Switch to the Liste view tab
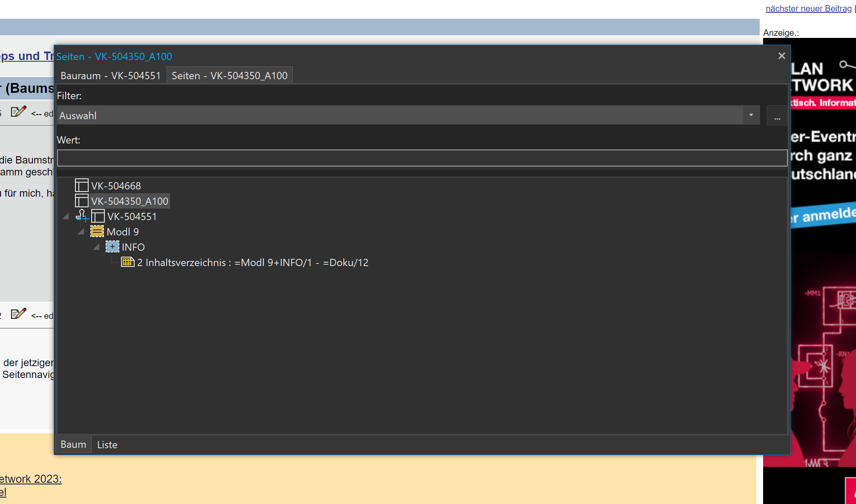This screenshot has height=504, width=856. point(107,445)
